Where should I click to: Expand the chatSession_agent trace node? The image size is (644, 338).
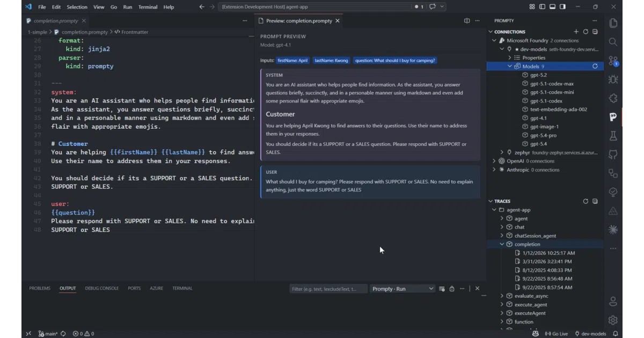click(502, 236)
